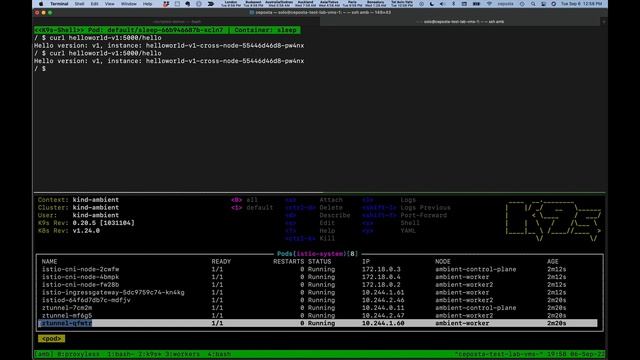Click the volume icon in menu bar
This screenshot has width=640, height=360.
click(x=442, y=4)
